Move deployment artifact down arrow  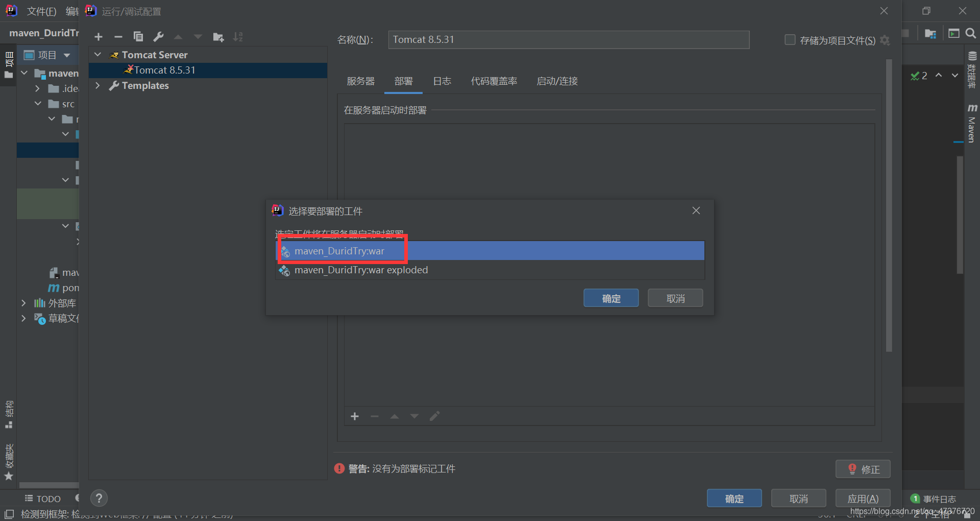[414, 416]
